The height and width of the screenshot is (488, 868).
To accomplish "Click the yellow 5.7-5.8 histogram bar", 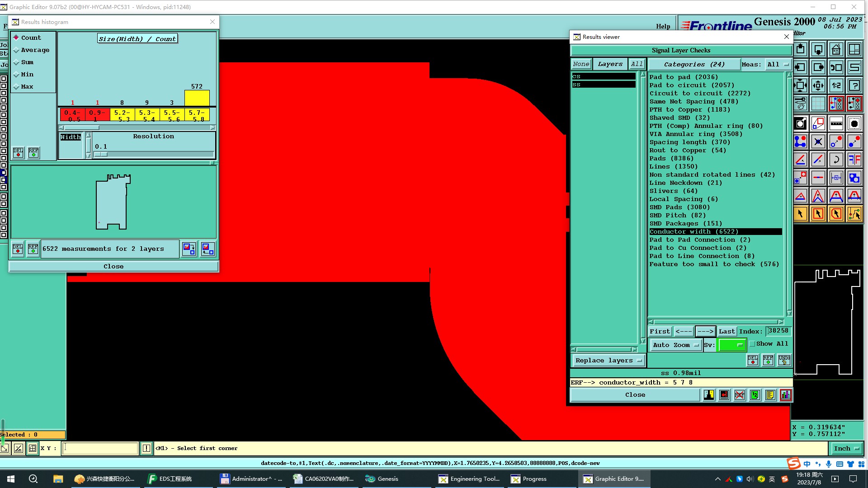I will tap(197, 98).
